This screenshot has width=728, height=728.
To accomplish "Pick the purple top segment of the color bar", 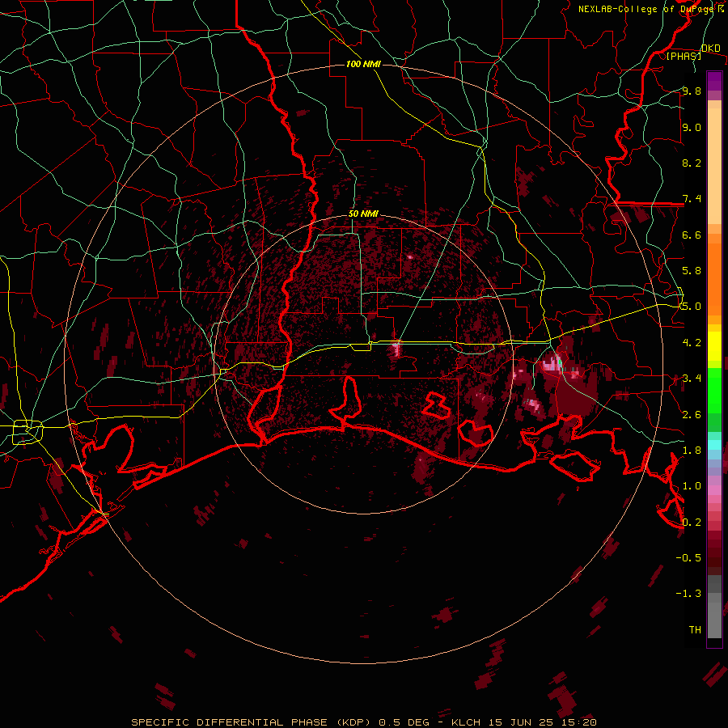I will [x=714, y=81].
